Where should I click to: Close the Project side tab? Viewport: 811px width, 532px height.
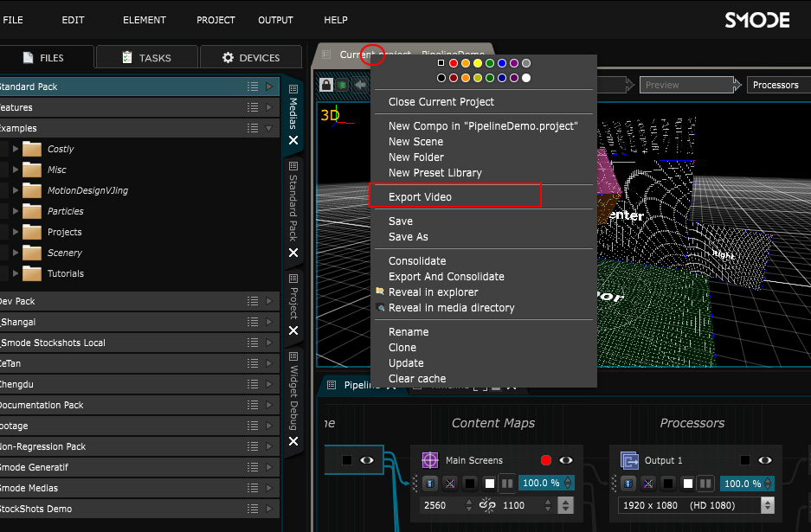tap(293, 330)
